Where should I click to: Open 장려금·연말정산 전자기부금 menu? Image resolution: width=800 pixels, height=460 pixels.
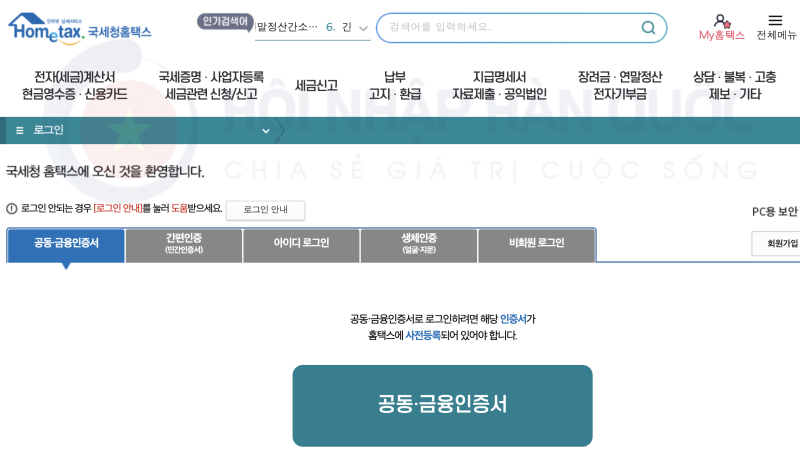(619, 86)
